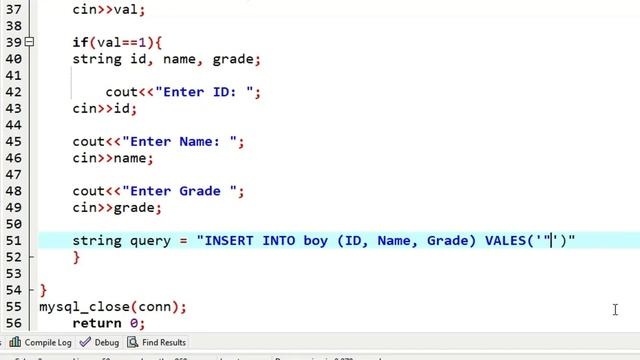Screen dimensions: 640x360
Task: Place cursor in "cin>>val;" on line 37
Action: click(x=109, y=9)
